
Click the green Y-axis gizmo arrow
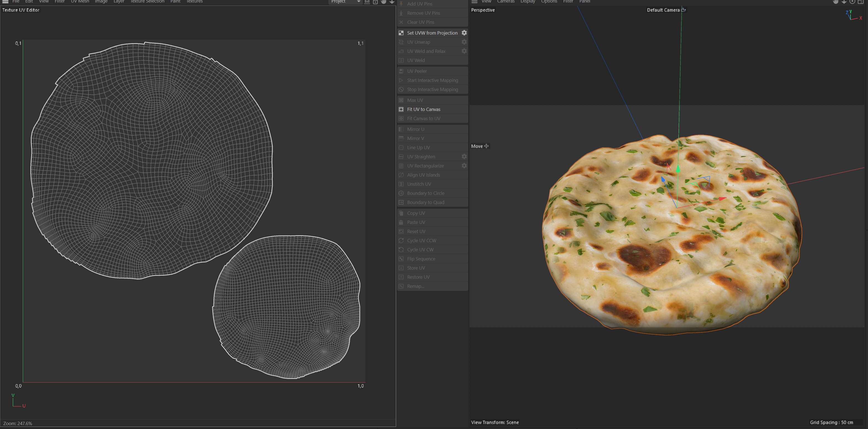click(x=678, y=168)
